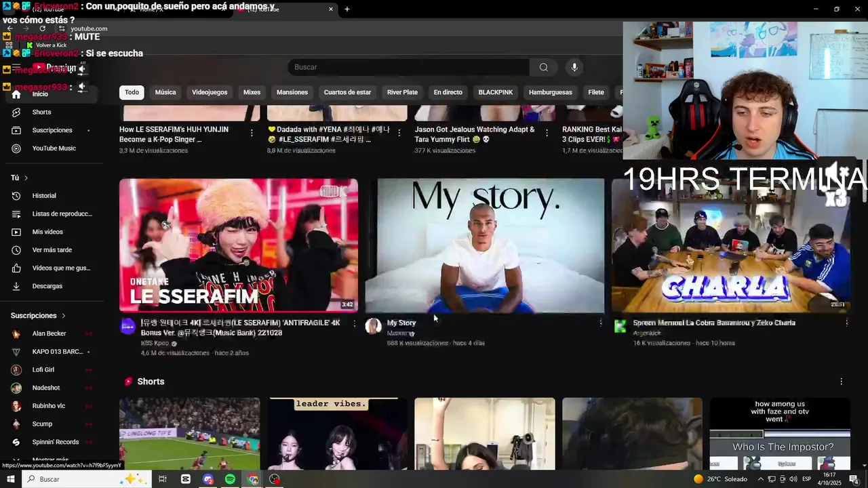This screenshot has height=488, width=868.
Task: Open a new browser tab
Action: (x=347, y=9)
